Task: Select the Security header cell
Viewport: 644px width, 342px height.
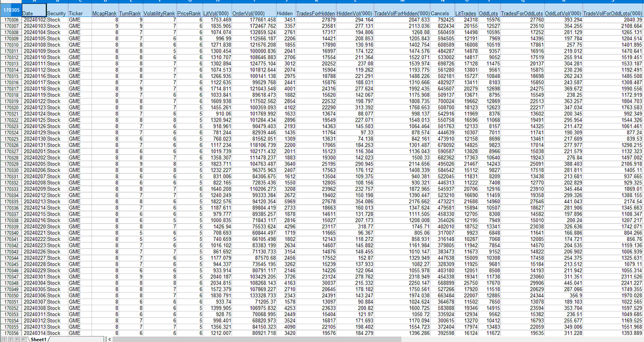Action: click(56, 13)
